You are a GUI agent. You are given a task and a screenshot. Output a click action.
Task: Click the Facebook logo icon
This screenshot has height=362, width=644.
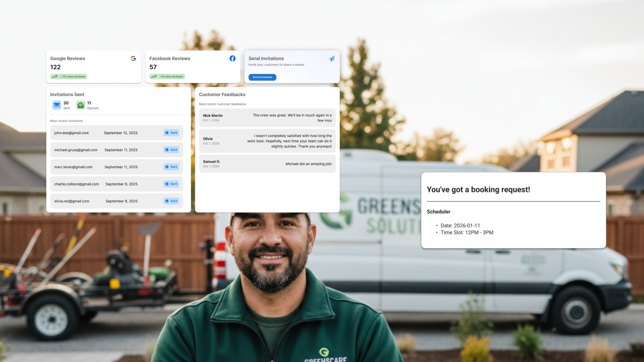[x=232, y=58]
